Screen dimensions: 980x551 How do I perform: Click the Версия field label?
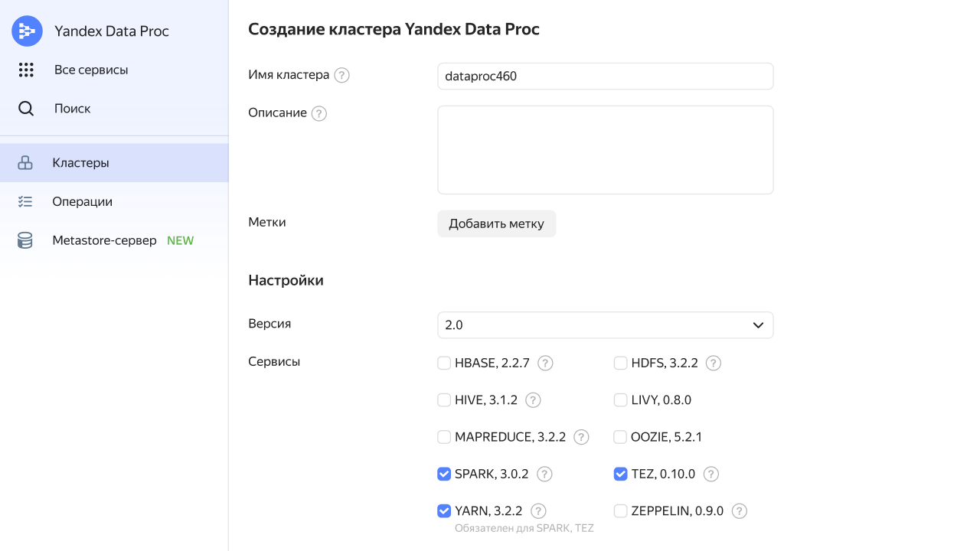pyautogui.click(x=269, y=324)
